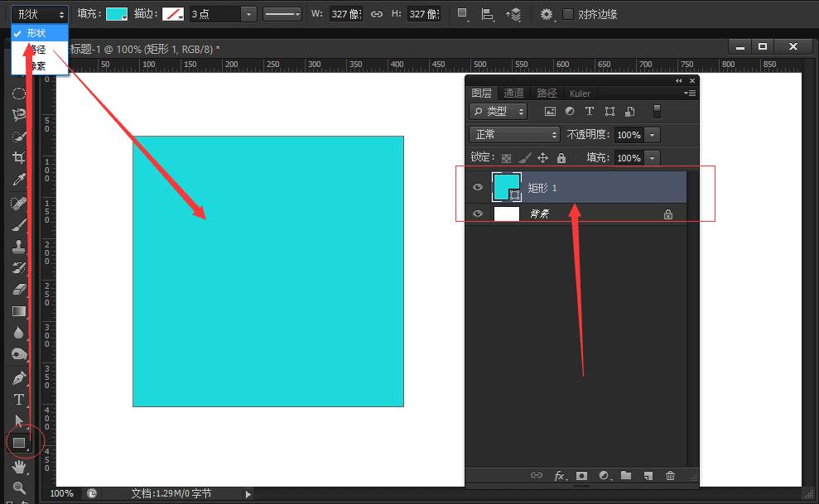Hide the 背景 layer
The width and height of the screenshot is (819, 504).
(x=478, y=214)
